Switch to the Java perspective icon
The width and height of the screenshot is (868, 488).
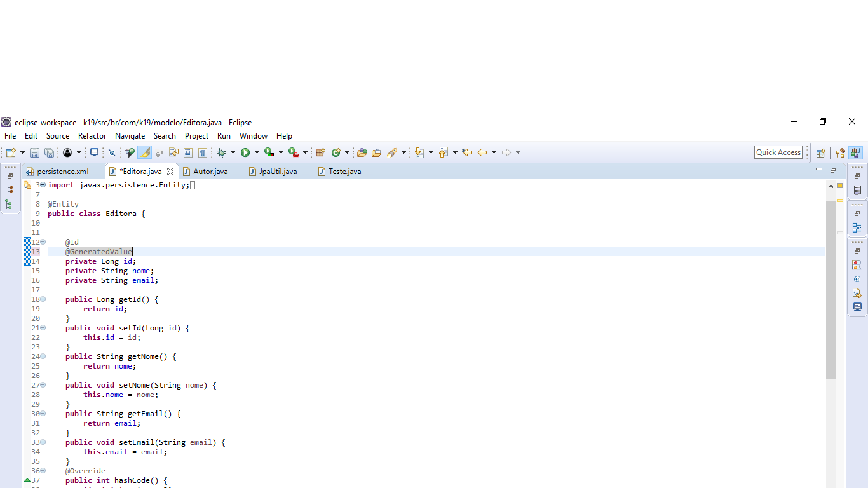point(856,152)
